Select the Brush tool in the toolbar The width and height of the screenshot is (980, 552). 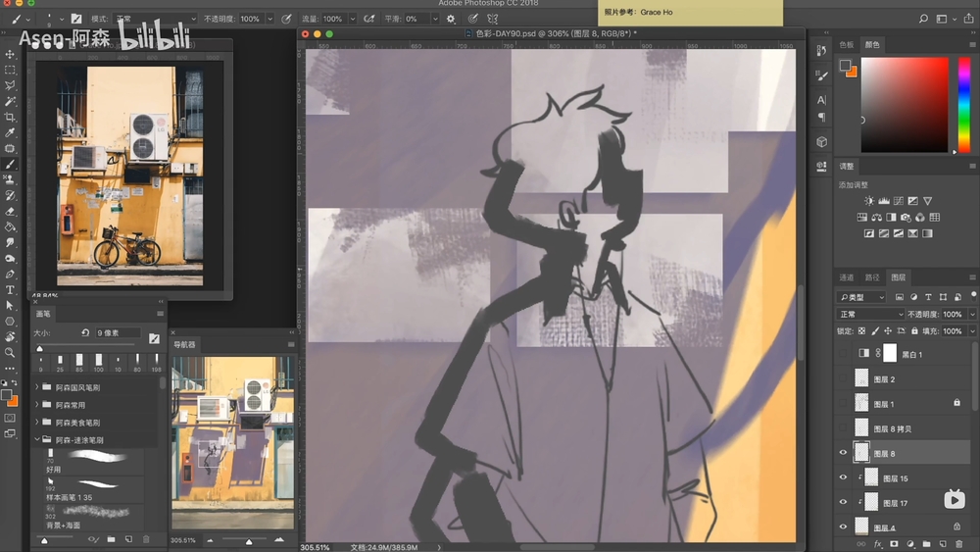point(10,164)
